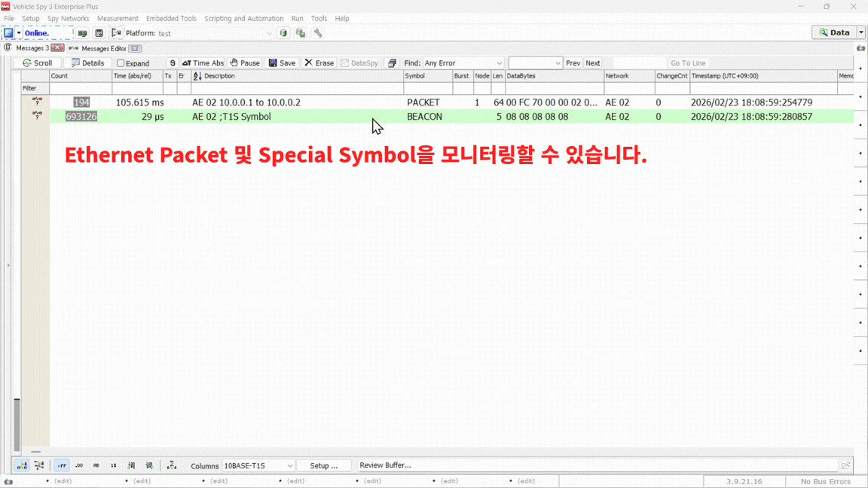Click the Scroll button in messages toolbar
Viewport: 868px width, 488px height.
coord(37,63)
